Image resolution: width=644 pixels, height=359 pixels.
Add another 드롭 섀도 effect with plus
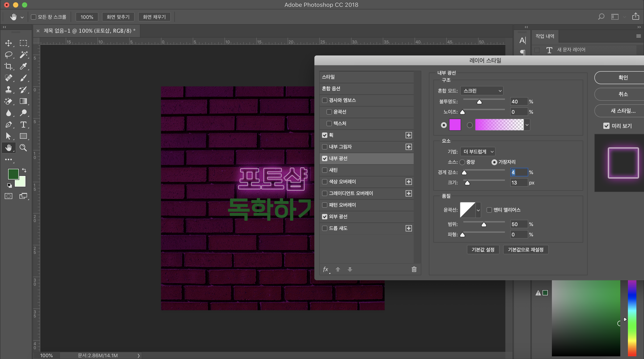(x=409, y=228)
